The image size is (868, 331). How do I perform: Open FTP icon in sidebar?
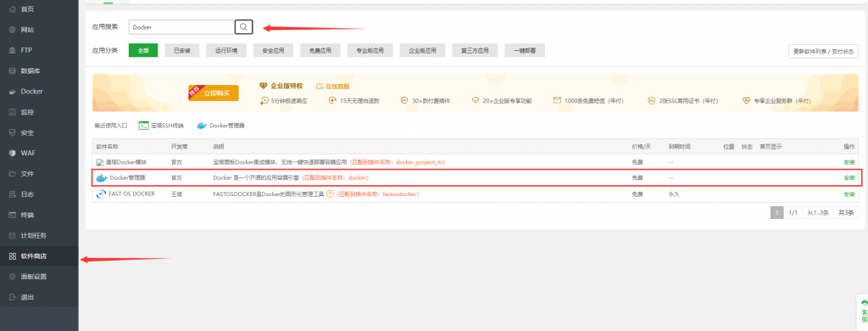click(x=12, y=50)
